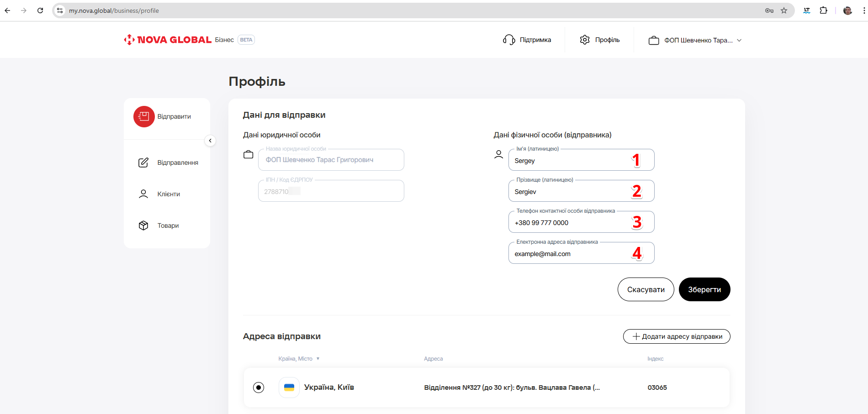Collapse the sidebar with the chevron arrow
Screen dimensions: 868x414
click(210, 141)
